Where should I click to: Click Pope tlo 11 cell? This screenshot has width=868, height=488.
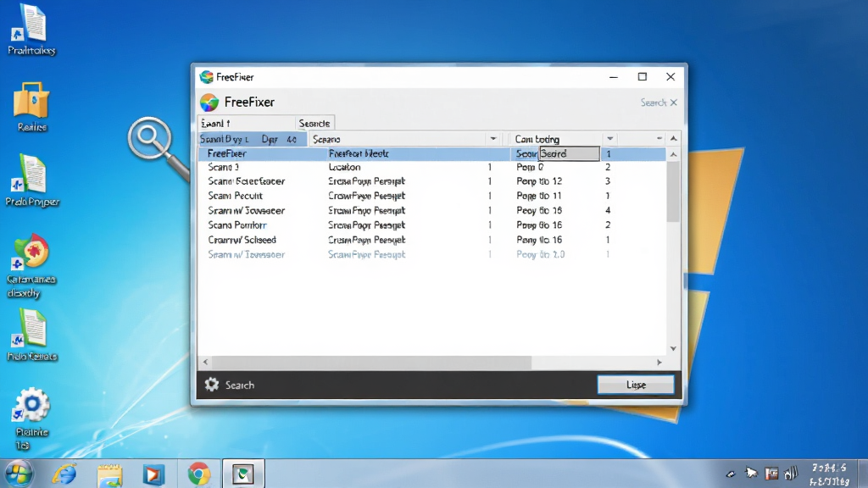pos(539,196)
